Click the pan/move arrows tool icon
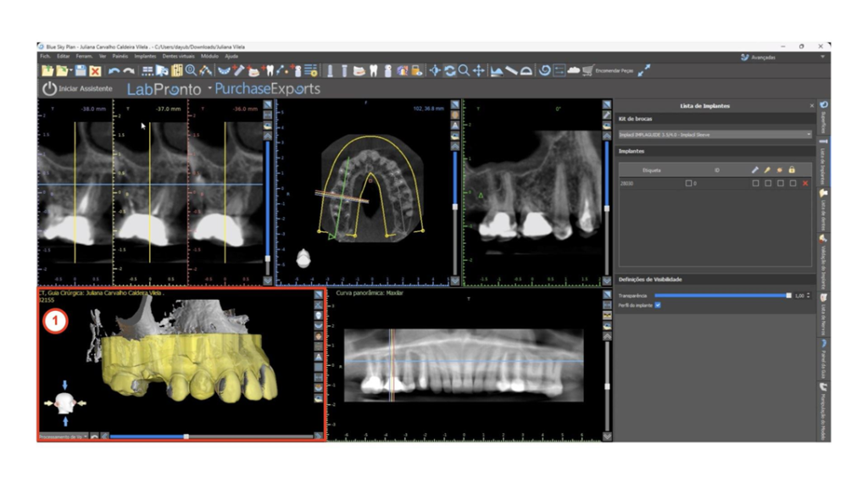 coord(479,71)
